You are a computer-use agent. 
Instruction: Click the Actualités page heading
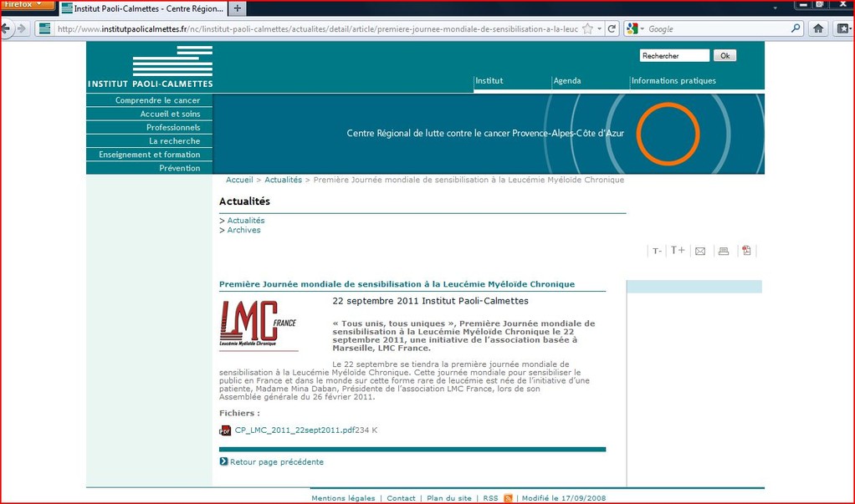click(x=244, y=201)
